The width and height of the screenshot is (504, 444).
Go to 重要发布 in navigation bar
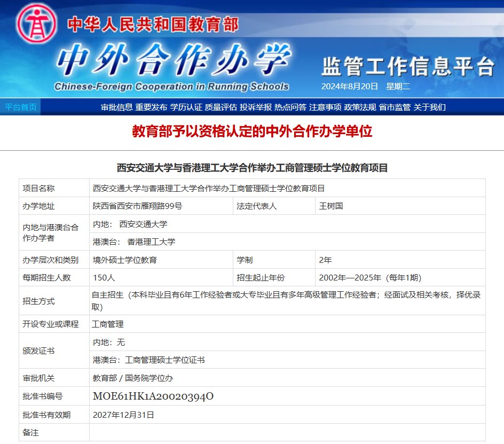coord(151,107)
